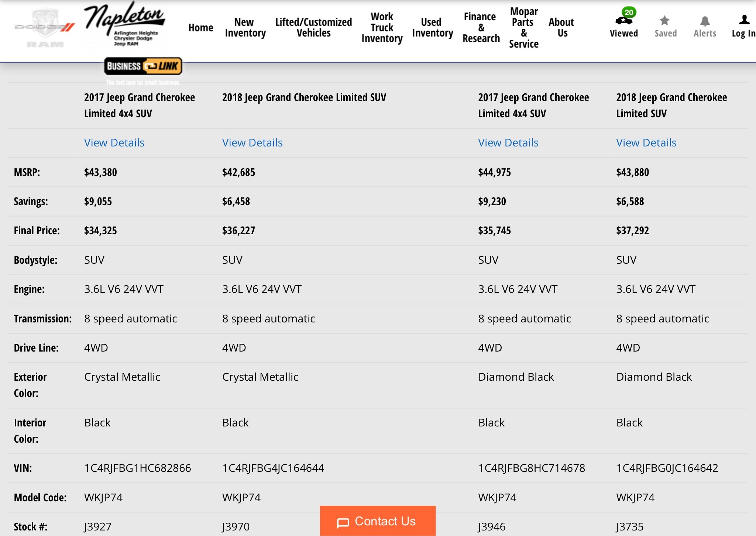
Task: Click the MSRP value $44,975
Action: (x=495, y=172)
